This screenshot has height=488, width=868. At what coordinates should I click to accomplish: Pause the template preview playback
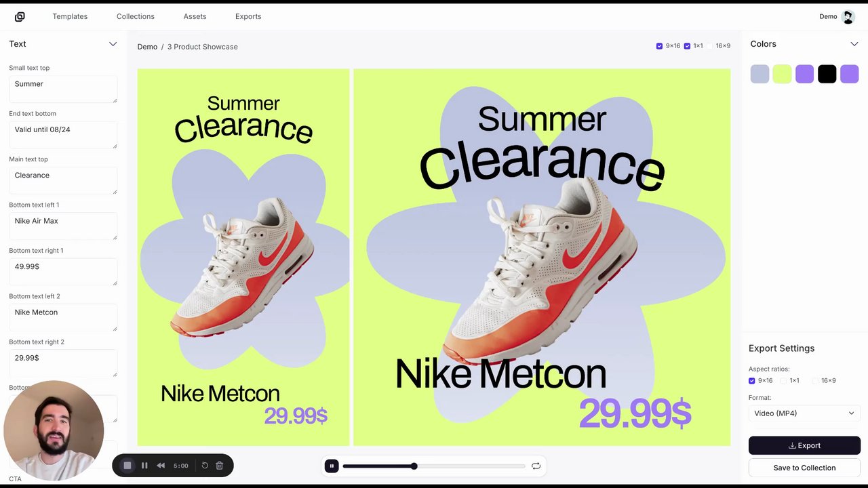click(332, 466)
